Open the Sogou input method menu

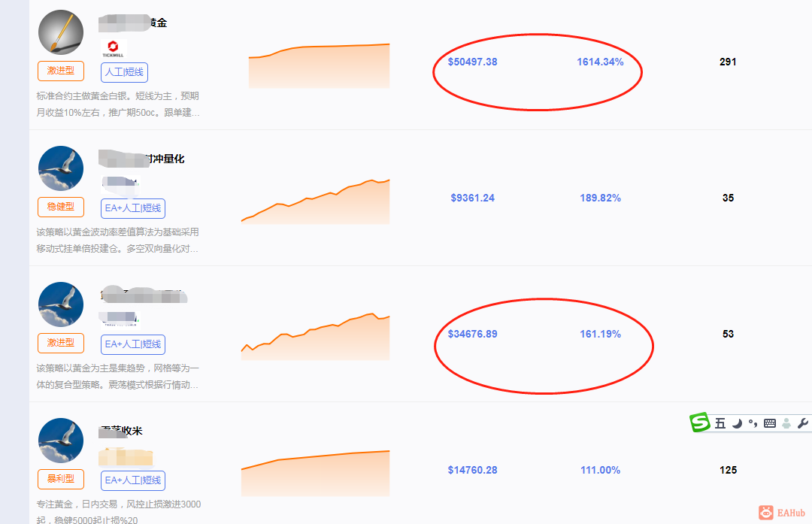coord(699,423)
